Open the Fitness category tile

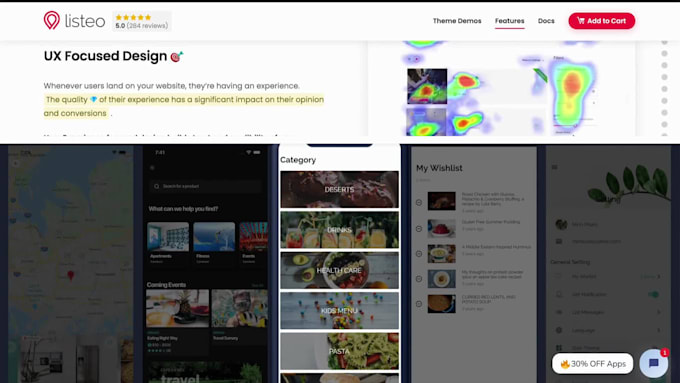(214, 243)
